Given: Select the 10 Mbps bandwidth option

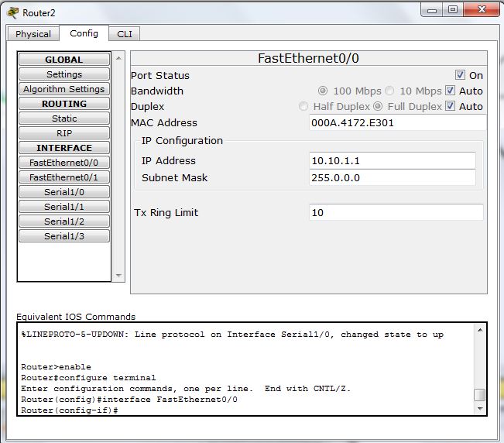Looking at the screenshot, I should tap(389, 91).
